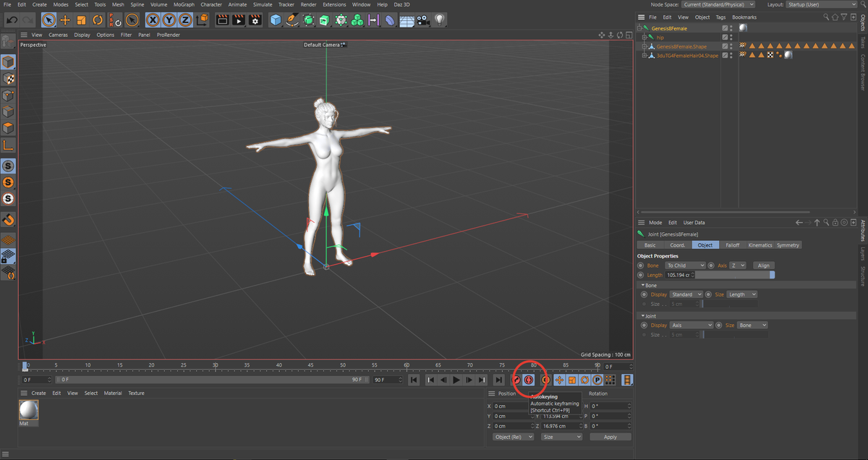Click the Undo arrow icon

coord(12,20)
